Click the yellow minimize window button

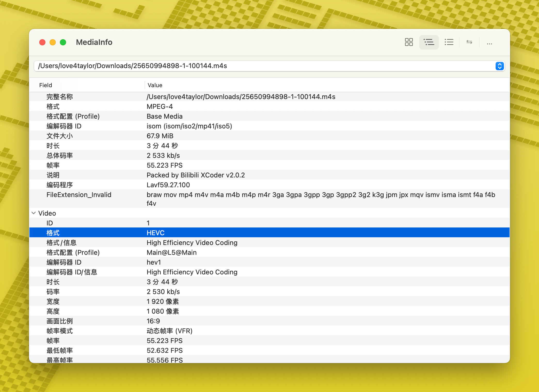coord(53,42)
